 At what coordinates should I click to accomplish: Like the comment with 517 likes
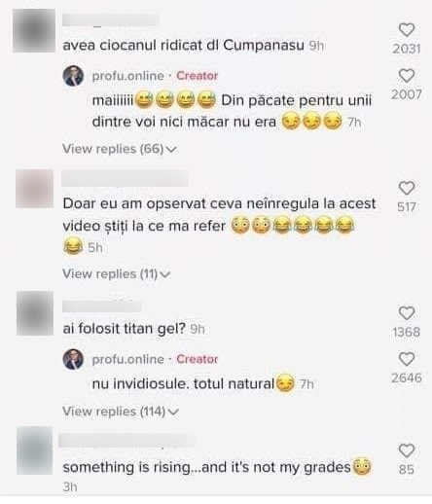407,188
